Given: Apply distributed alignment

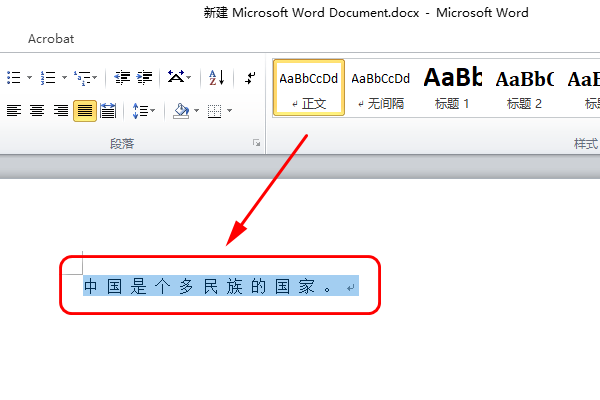Looking at the screenshot, I should pyautogui.click(x=108, y=111).
